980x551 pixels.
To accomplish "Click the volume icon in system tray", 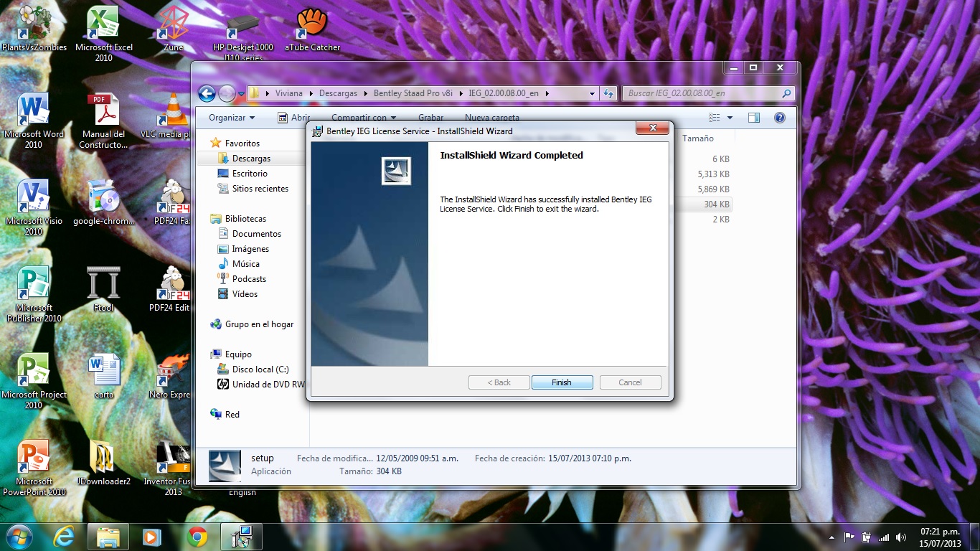I will (x=900, y=537).
